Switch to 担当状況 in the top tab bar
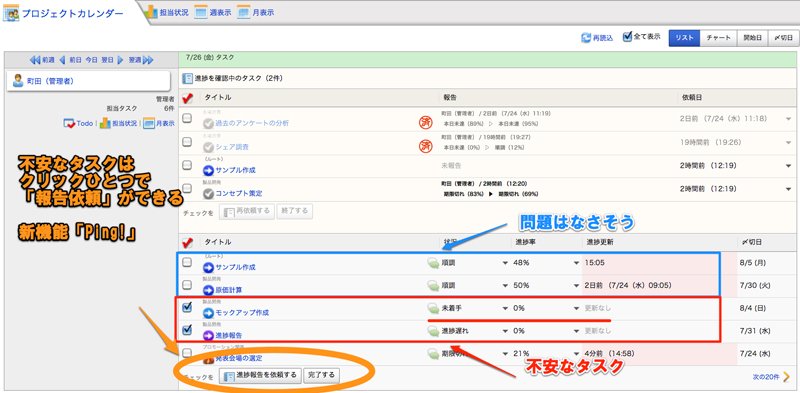Viewport: 800px width, 393px height. (x=166, y=12)
